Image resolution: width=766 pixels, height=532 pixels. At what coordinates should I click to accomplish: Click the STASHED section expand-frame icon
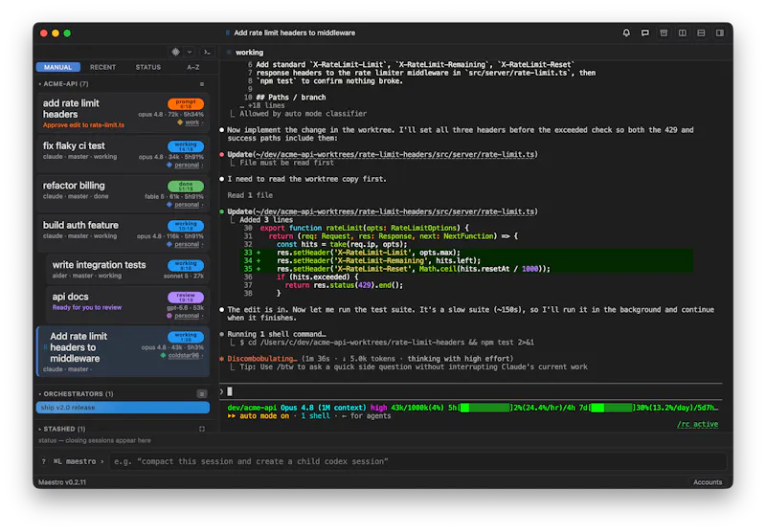[x=202, y=429]
